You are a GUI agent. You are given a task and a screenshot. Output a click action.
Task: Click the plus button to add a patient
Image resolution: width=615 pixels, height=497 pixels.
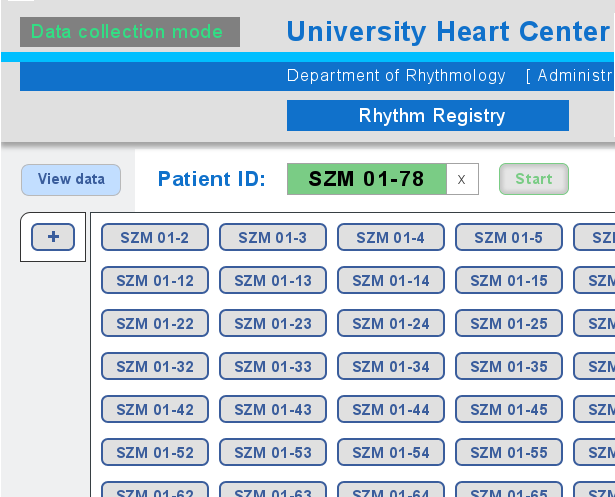coord(53,237)
